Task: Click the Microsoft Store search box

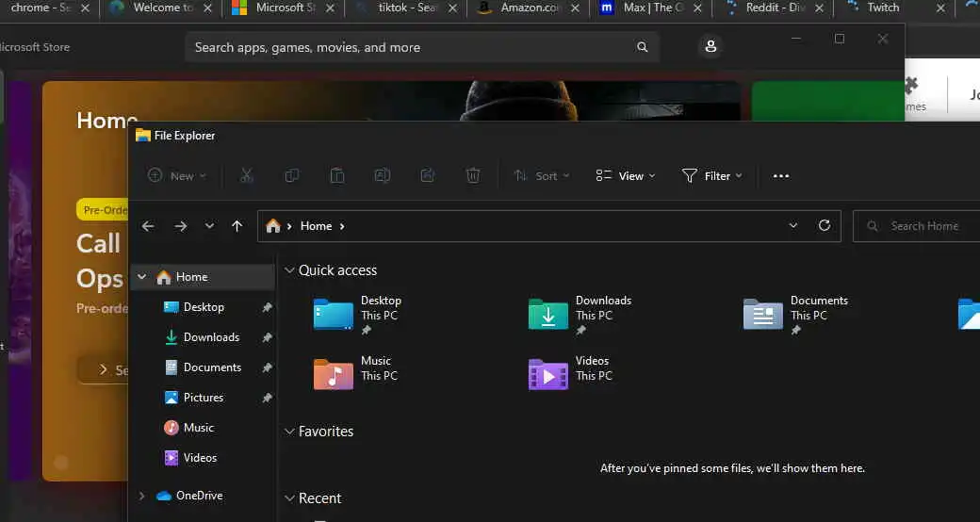Action: [422, 47]
